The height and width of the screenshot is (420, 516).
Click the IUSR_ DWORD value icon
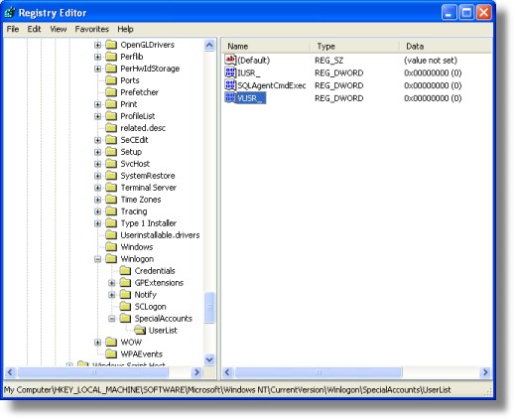point(230,72)
